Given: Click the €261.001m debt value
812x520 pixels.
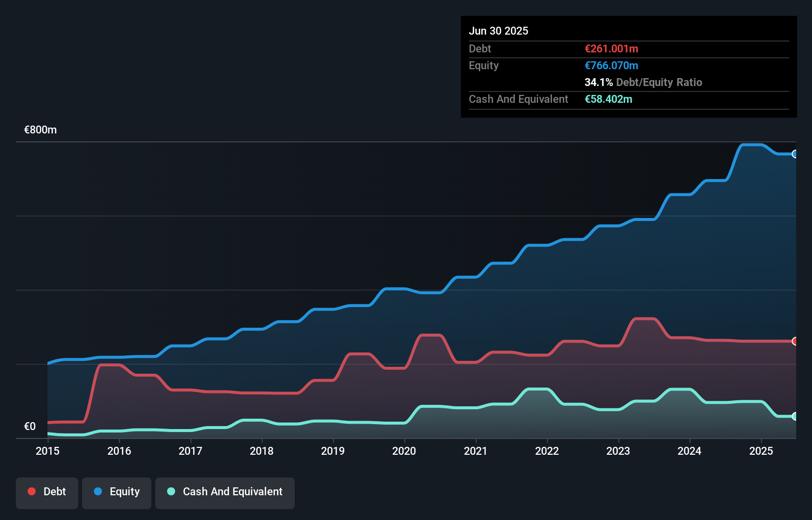Looking at the screenshot, I should 611,48.
